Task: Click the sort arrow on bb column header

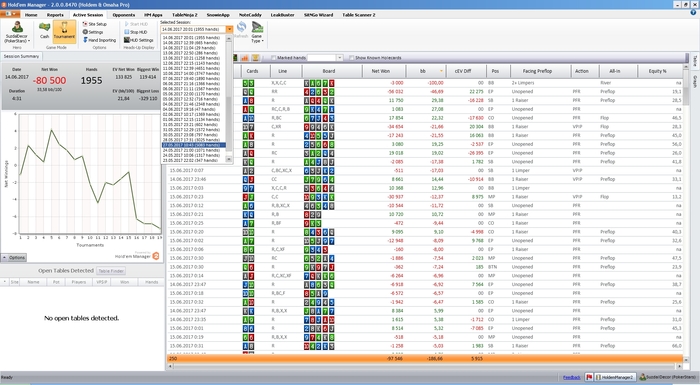Action: coord(442,71)
